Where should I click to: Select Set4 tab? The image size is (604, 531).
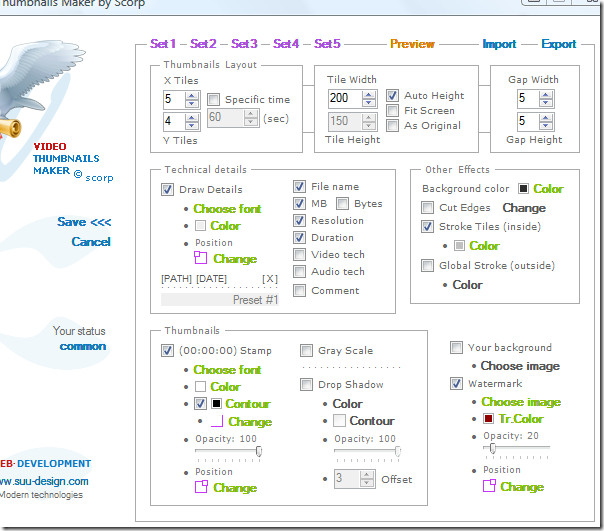click(x=286, y=44)
